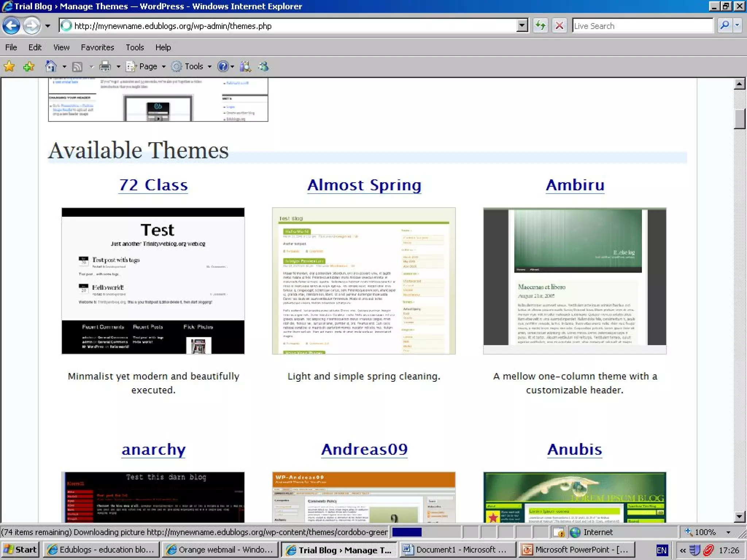Click the Stop loading red X icon
This screenshot has width=747, height=560.
click(559, 26)
